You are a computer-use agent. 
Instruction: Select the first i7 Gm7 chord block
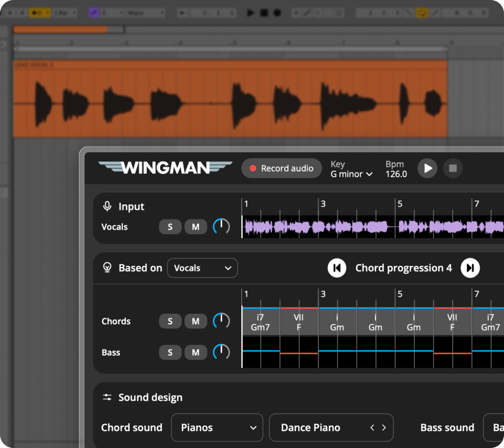260,322
